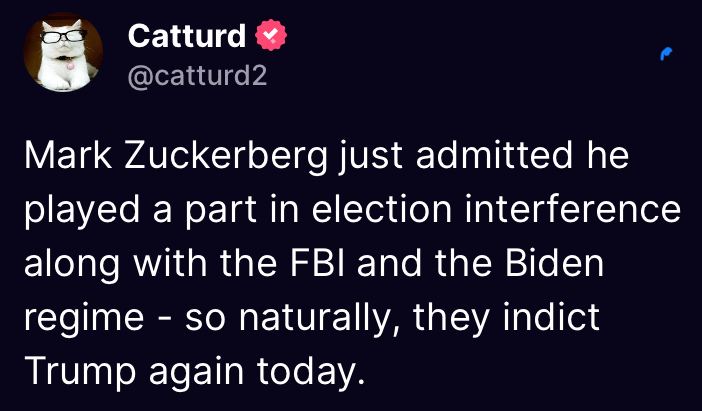This screenshot has width=702, height=411.
Task: Click the words "Mark Zuckerberg" in the tweet
Action: (176, 158)
